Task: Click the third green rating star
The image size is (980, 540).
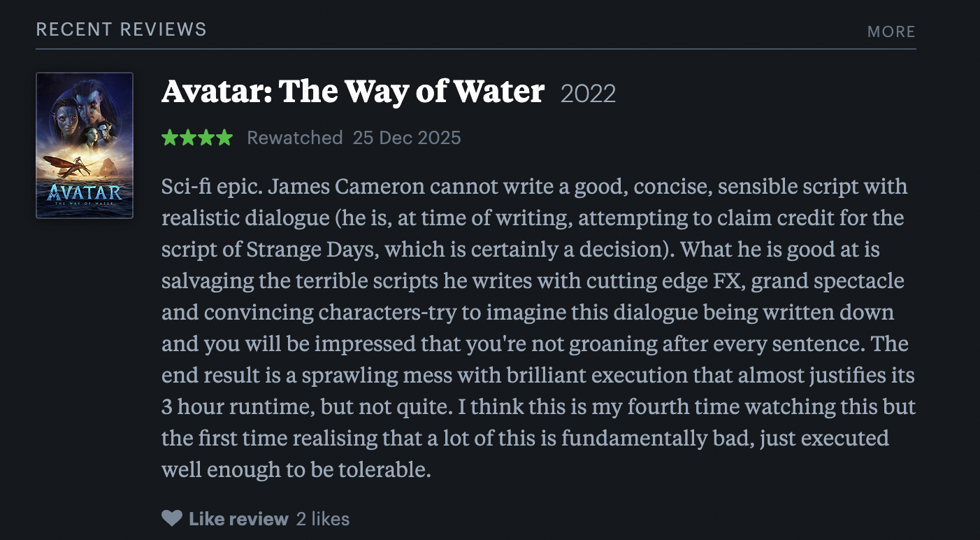Action: pyautogui.click(x=206, y=138)
